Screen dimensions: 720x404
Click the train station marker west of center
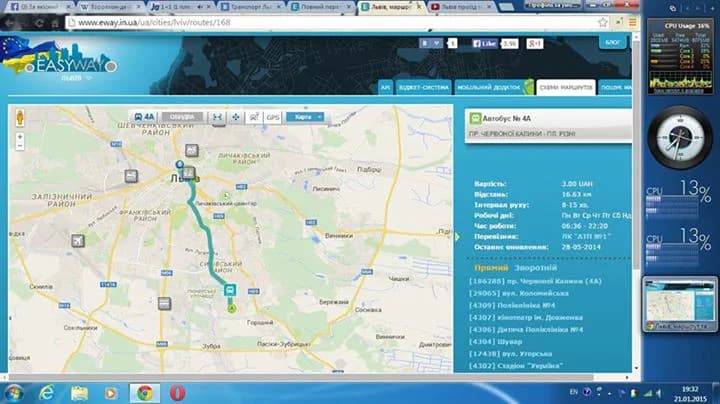(x=131, y=176)
